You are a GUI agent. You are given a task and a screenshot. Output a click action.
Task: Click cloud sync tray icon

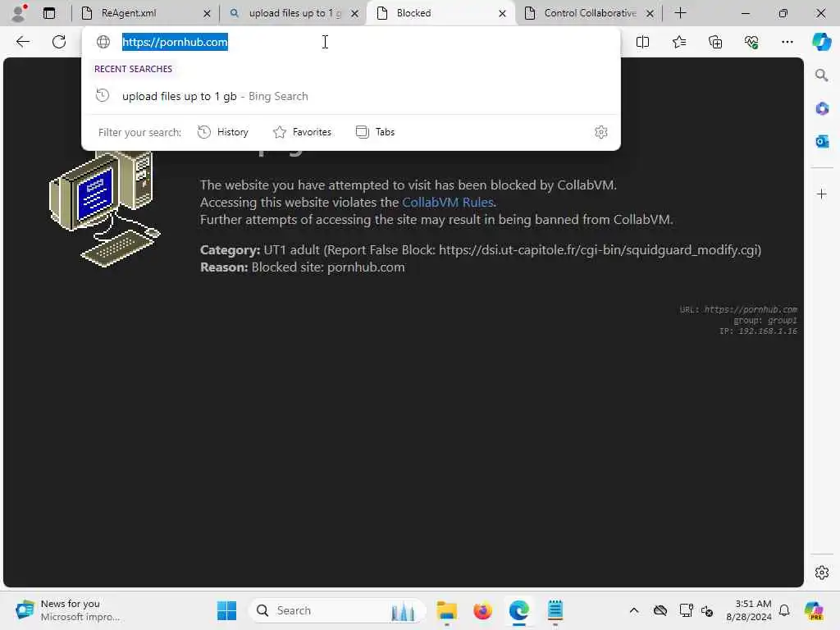point(660,610)
